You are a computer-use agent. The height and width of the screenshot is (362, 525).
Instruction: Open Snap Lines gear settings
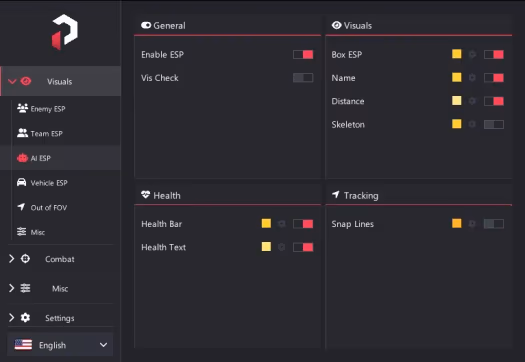(472, 224)
